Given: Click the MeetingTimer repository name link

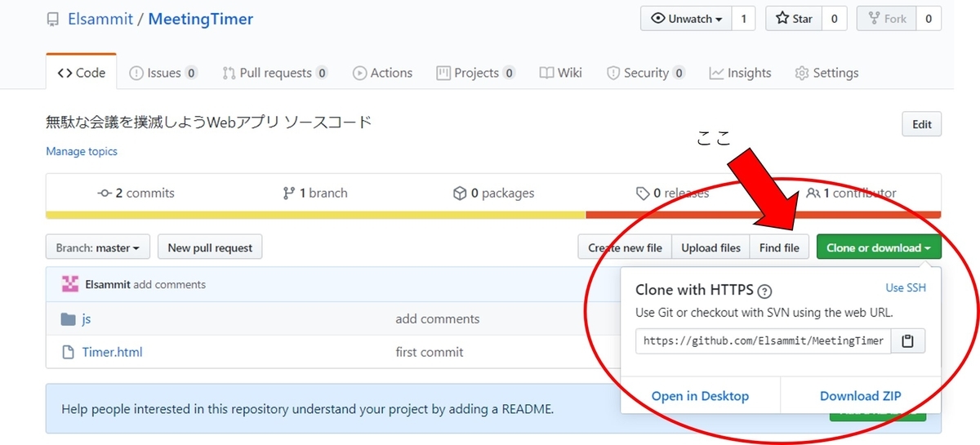Looking at the screenshot, I should [x=201, y=19].
